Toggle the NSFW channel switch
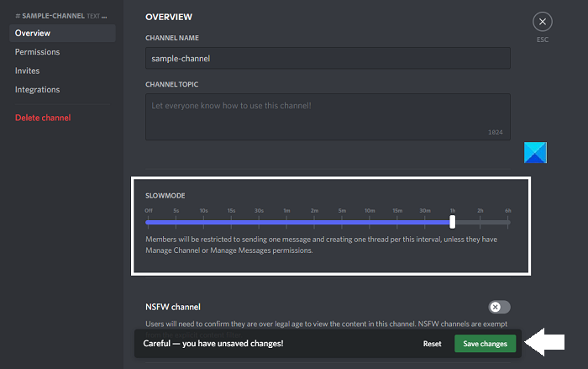This screenshot has width=588, height=369. tap(499, 307)
